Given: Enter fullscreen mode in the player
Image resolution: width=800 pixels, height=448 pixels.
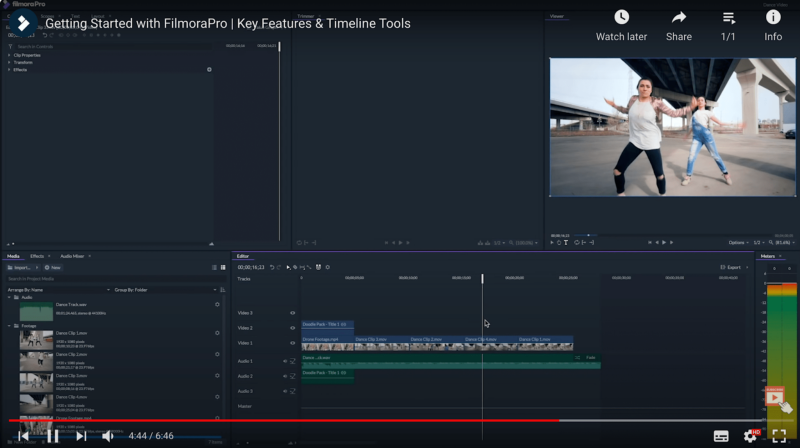Looking at the screenshot, I should (x=779, y=436).
